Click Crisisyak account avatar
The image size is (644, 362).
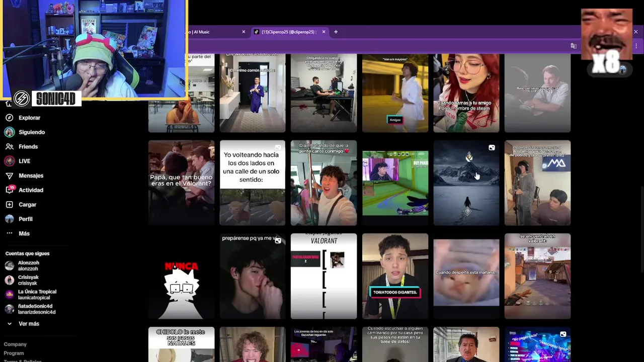point(9,280)
